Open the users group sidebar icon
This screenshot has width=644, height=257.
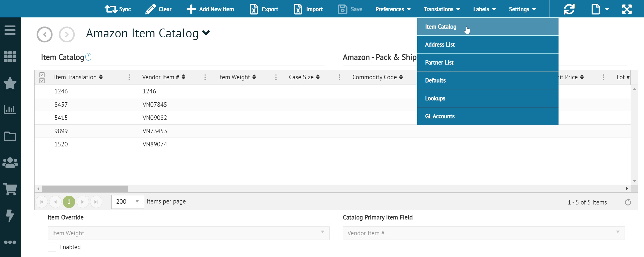(x=10, y=163)
